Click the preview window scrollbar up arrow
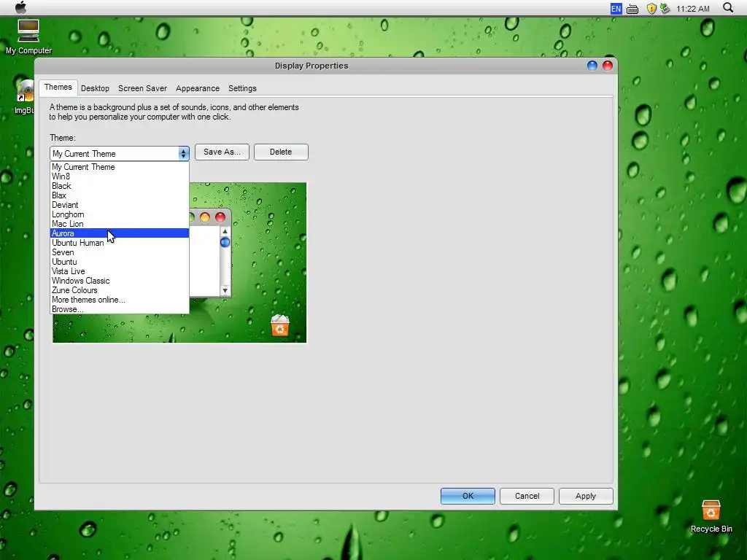 point(225,231)
